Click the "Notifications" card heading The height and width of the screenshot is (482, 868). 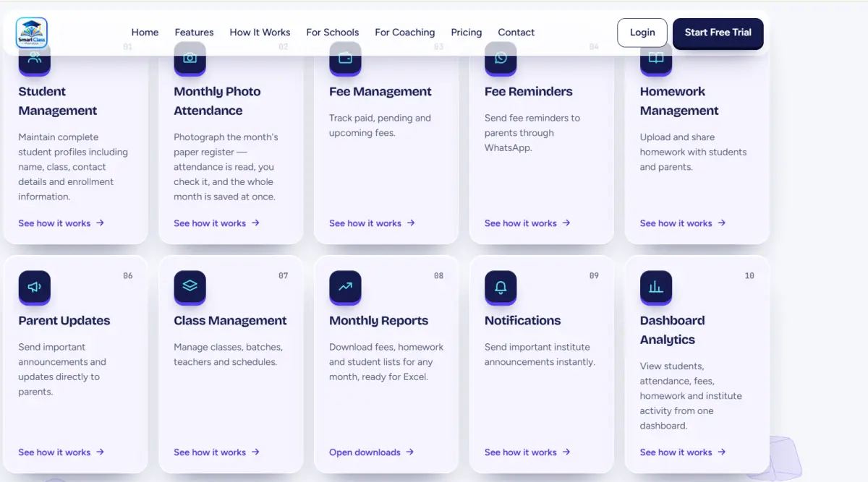pyautogui.click(x=523, y=321)
